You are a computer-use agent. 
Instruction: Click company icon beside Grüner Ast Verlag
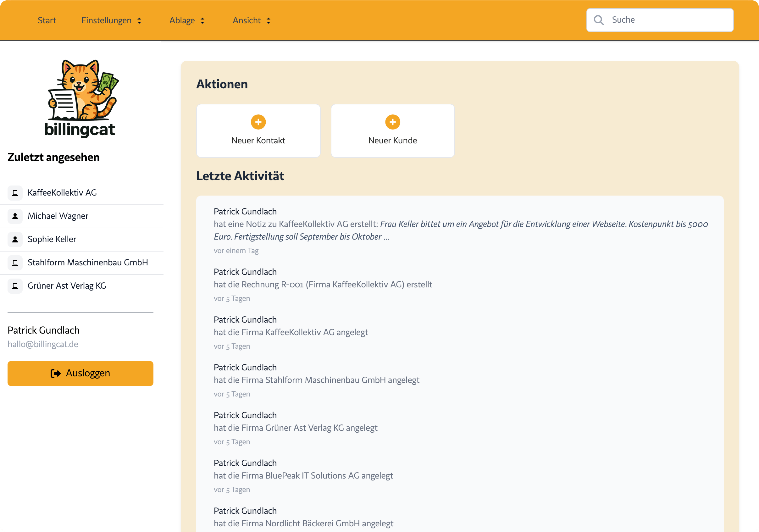pyautogui.click(x=15, y=286)
